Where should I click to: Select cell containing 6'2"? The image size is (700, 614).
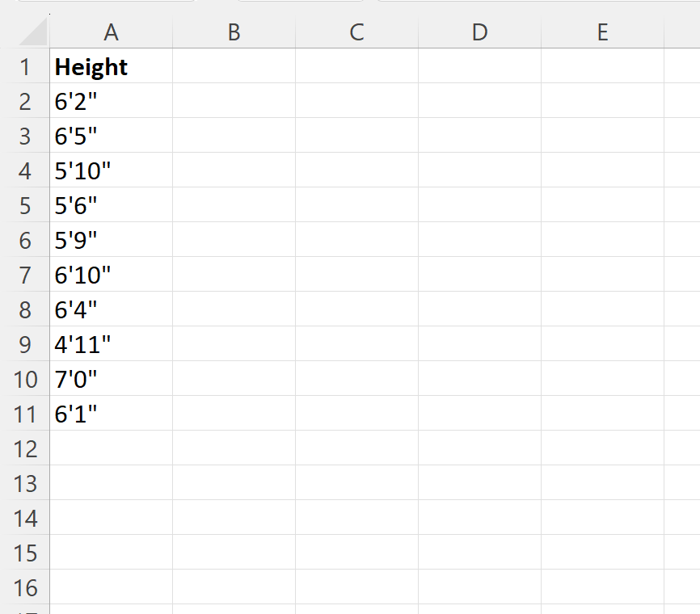click(111, 102)
